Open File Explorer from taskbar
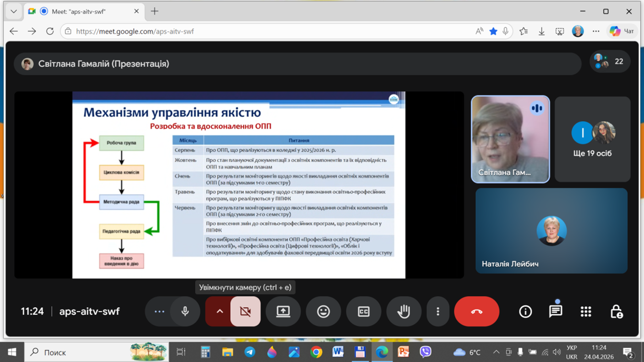The height and width of the screenshot is (362, 644). tap(228, 352)
